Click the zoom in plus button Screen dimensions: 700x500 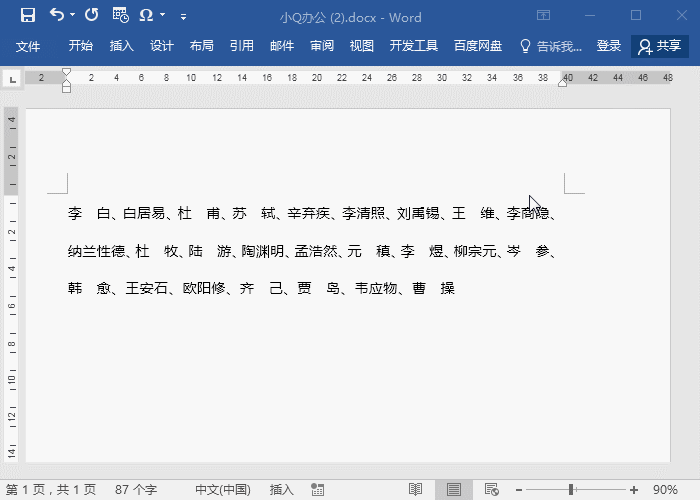tap(633, 490)
